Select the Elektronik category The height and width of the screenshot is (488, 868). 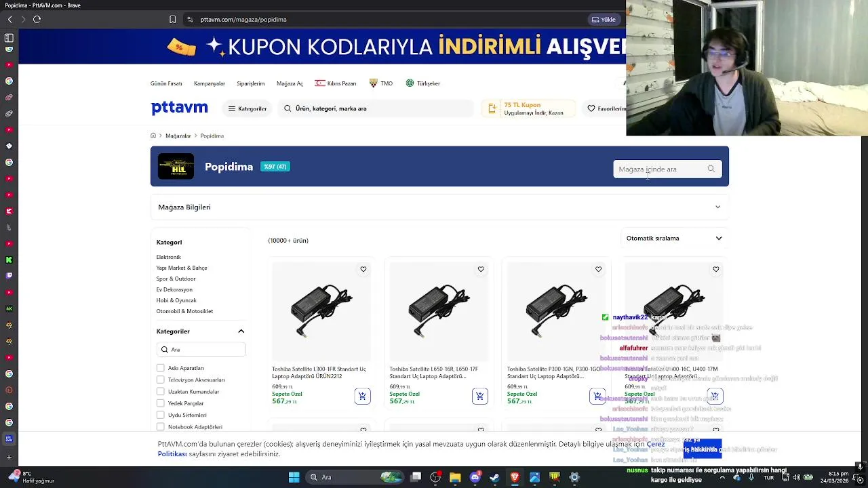pos(169,257)
